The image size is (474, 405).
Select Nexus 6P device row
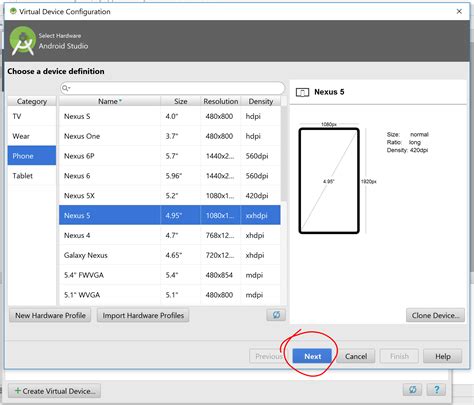(x=170, y=156)
